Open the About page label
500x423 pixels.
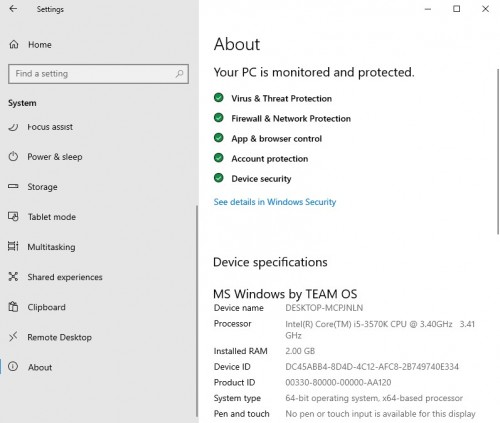point(40,367)
